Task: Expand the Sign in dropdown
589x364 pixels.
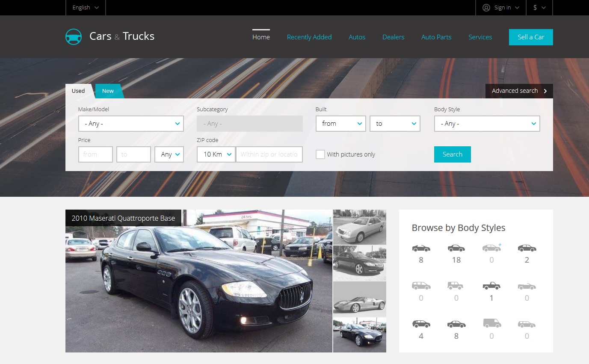Action: pyautogui.click(x=501, y=8)
